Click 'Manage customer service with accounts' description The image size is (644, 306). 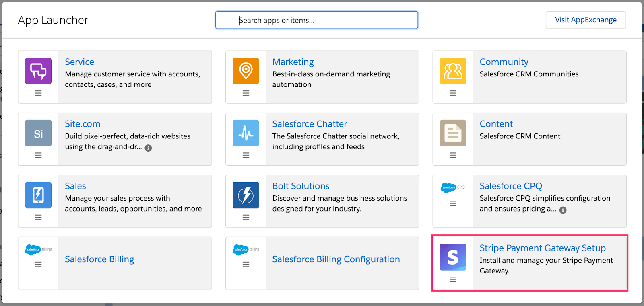pos(132,79)
